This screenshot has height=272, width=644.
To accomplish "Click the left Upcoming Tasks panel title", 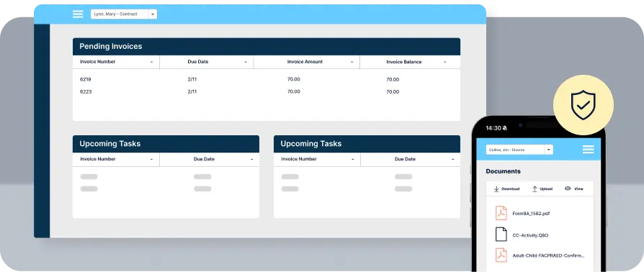I will 110,144.
